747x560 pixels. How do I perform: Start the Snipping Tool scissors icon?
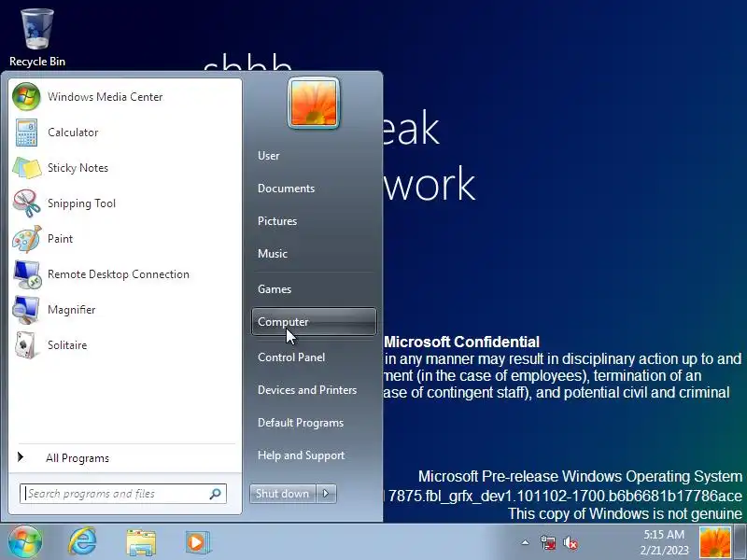click(x=26, y=203)
